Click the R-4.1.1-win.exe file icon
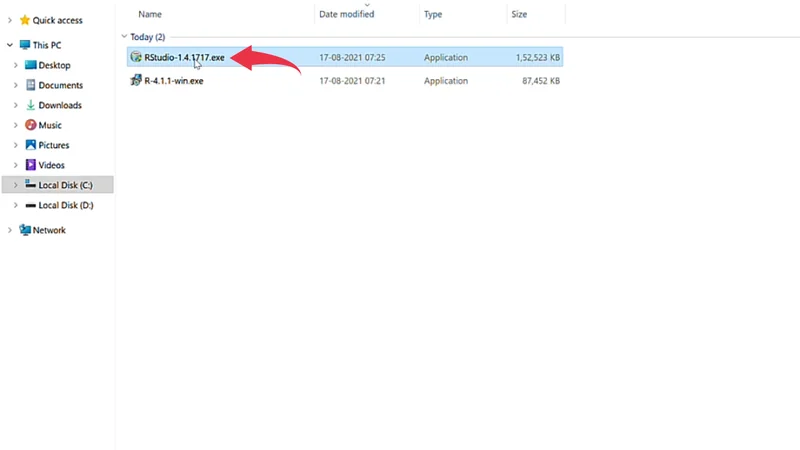This screenshot has height=450, width=800. coord(136,81)
